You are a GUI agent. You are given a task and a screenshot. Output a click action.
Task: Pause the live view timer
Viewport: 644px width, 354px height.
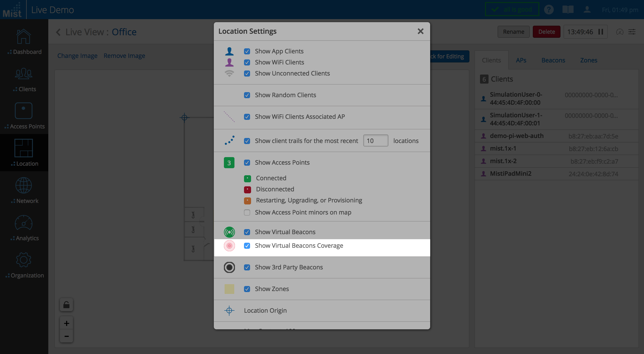pyautogui.click(x=601, y=32)
